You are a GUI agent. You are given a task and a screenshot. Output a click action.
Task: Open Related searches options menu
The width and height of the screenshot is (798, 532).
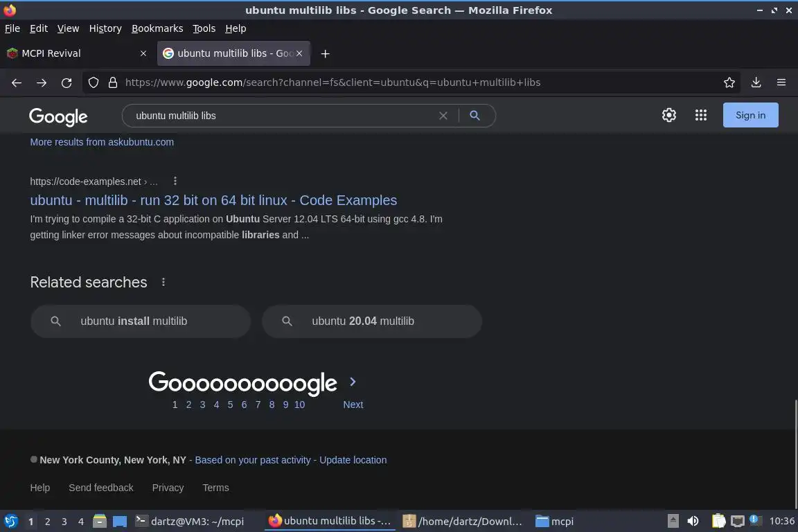[x=163, y=281]
